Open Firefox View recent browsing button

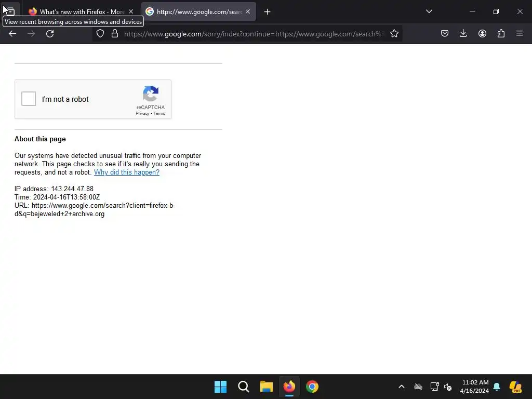click(x=10, y=11)
